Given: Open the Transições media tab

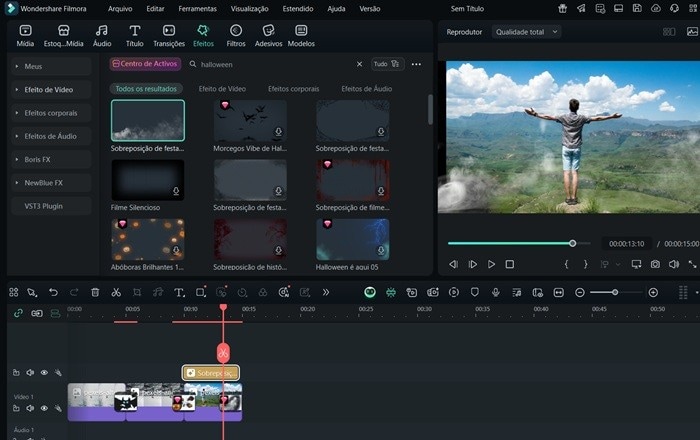Looking at the screenshot, I should (169, 35).
